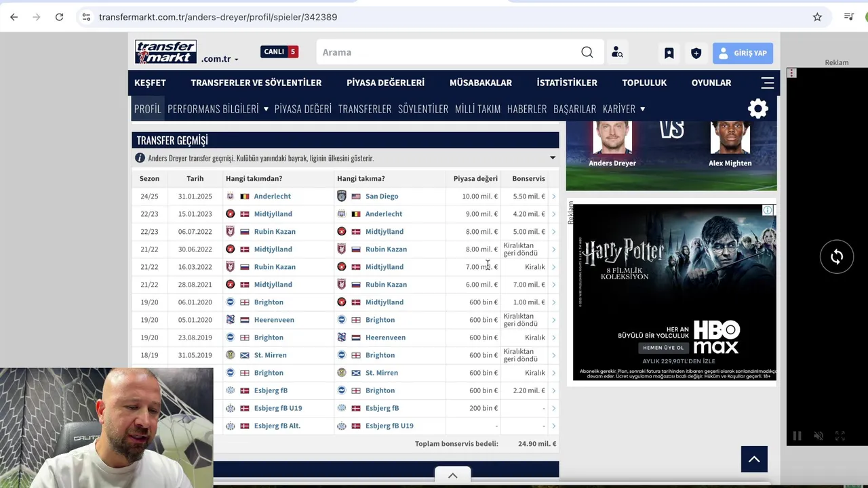This screenshot has width=868, height=488.
Task: Open the MÜSABAKALAR menu
Action: point(481,83)
